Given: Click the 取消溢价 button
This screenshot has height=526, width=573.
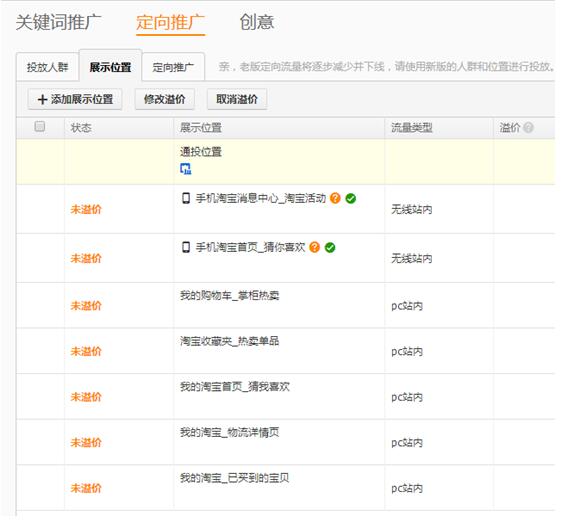Looking at the screenshot, I should [x=237, y=99].
